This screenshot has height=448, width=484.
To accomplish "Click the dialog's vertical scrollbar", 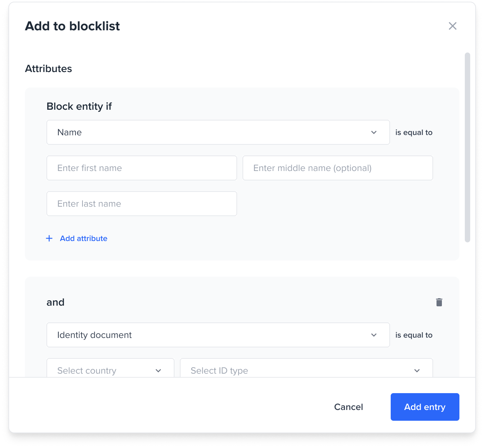I will 467,147.
